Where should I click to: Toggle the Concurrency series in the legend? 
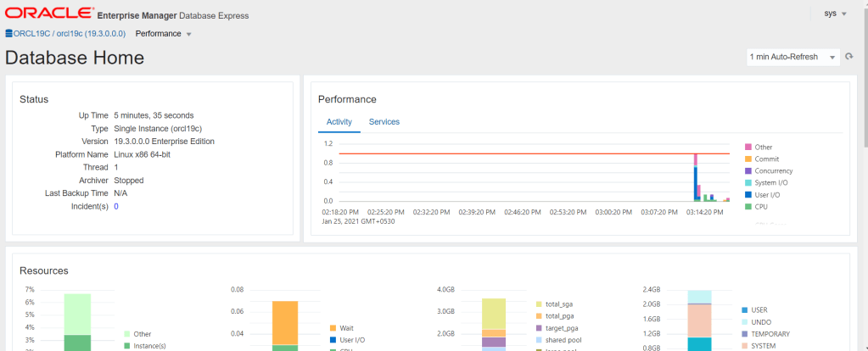coord(774,171)
